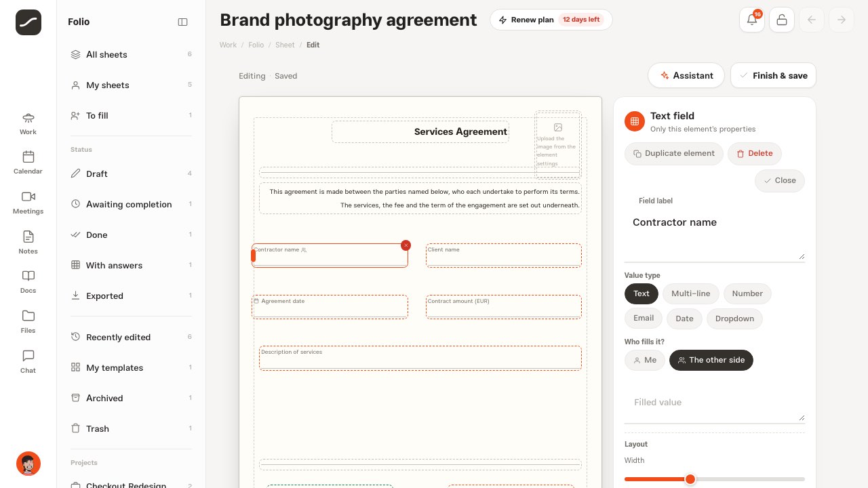This screenshot has width=868, height=488.
Task: Adjust the Width slider handle
Action: tap(690, 479)
